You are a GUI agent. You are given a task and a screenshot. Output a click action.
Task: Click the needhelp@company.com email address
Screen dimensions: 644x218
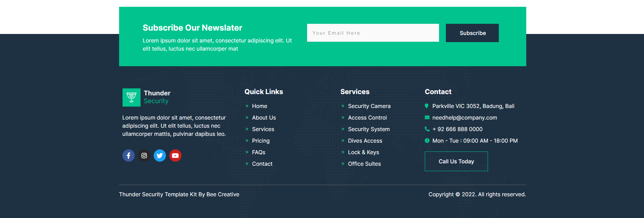point(465,117)
